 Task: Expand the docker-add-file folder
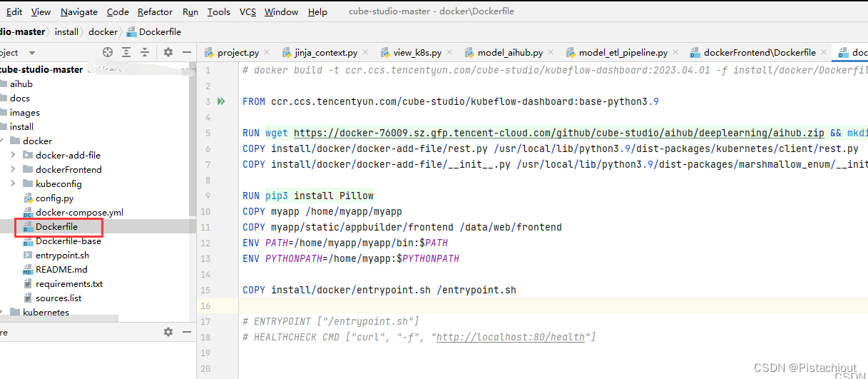tap(13, 155)
